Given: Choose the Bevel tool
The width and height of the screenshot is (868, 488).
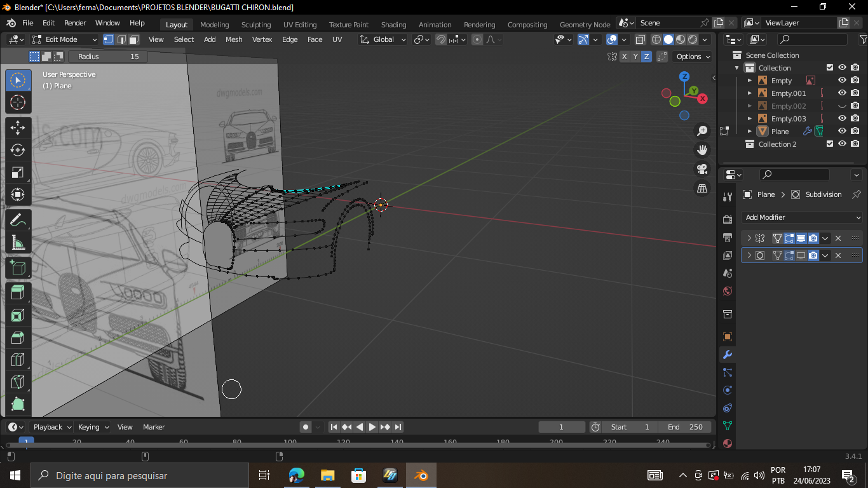Looking at the screenshot, I should [x=18, y=337].
